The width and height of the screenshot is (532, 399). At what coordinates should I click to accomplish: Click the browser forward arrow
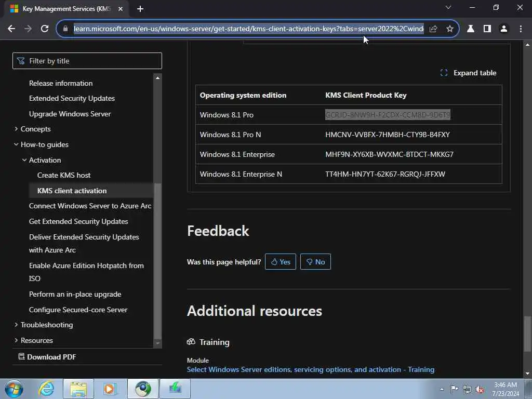pos(28,29)
